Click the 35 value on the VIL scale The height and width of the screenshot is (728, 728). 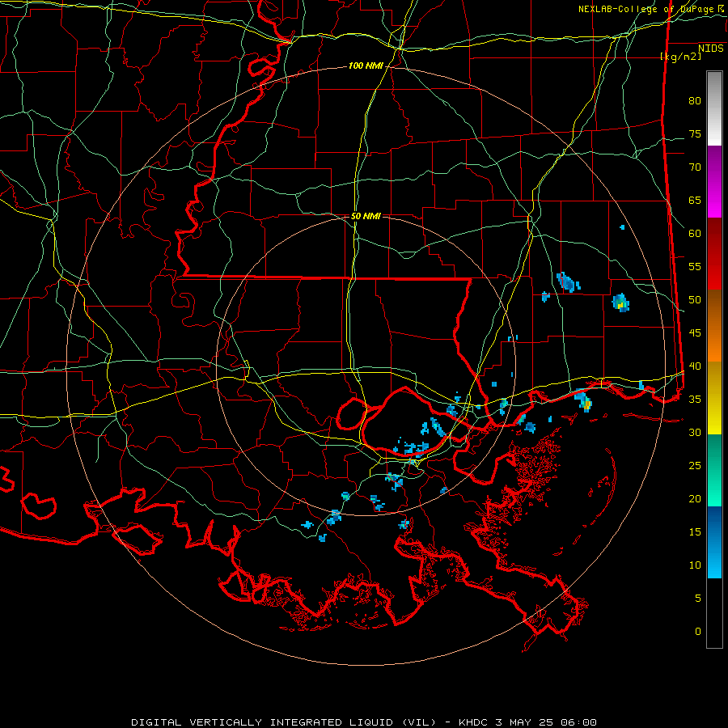pyautogui.click(x=695, y=400)
